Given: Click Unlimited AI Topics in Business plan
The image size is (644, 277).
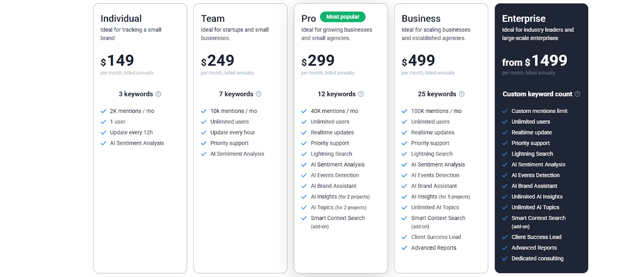Looking at the screenshot, I should coord(435,207).
